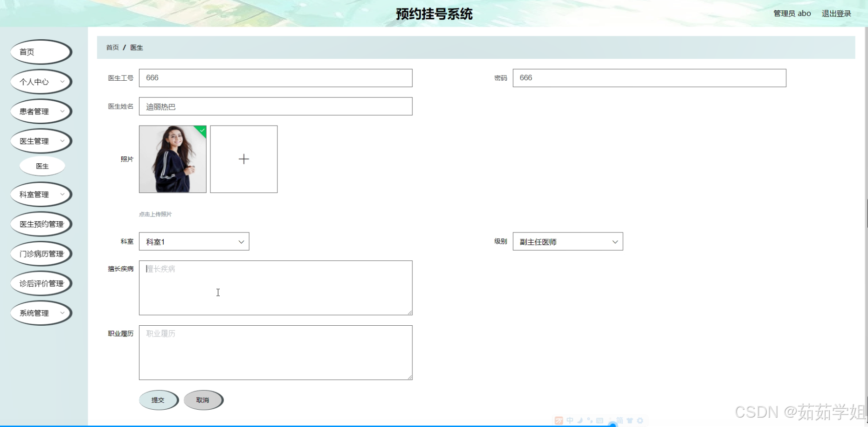Click the plus icon to upload photo
Screen dimensions: 868x427
coord(243,159)
